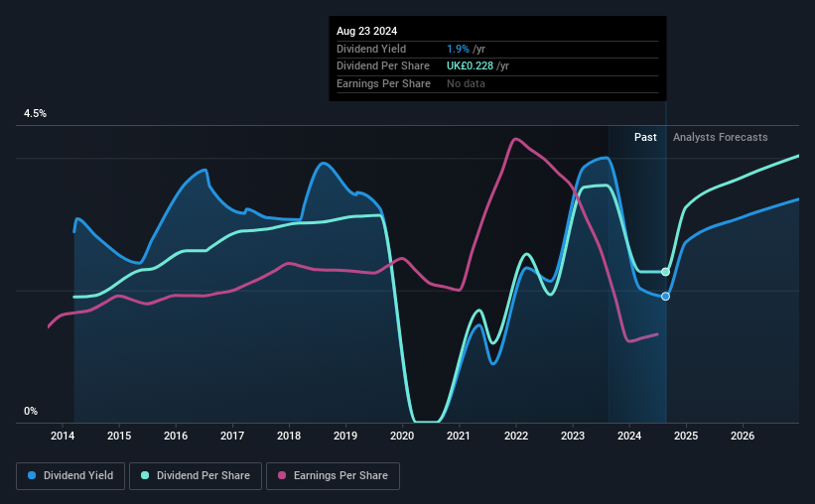Click the 2021 x-axis label
Image resolution: width=815 pixels, height=504 pixels.
(x=459, y=436)
